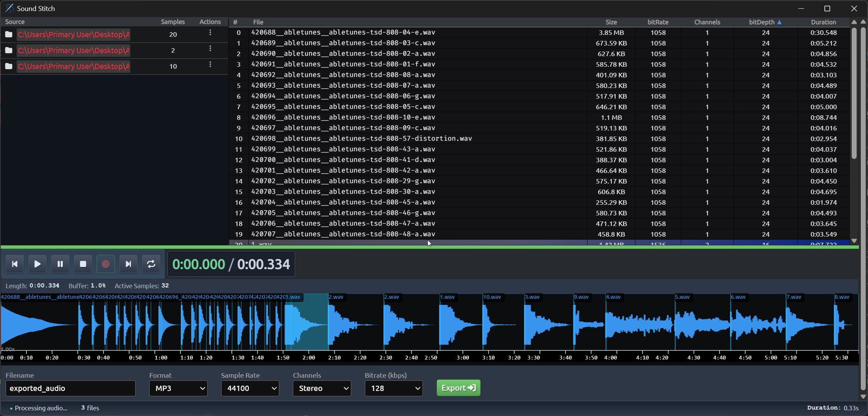The width and height of the screenshot is (868, 416).
Task: Open the Bitrate 128 dropdown
Action: [x=394, y=388]
